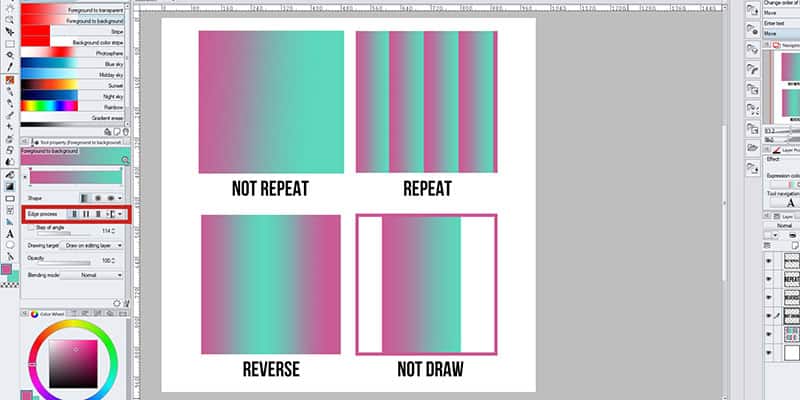Select the pink foreground color swatch
The height and width of the screenshot is (400, 800).
click(6, 269)
